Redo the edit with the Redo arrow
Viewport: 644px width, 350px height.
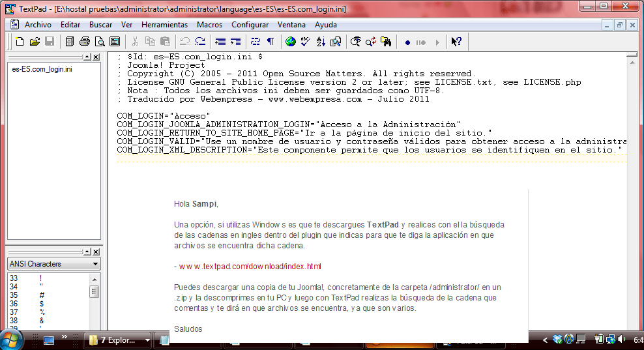click(200, 42)
